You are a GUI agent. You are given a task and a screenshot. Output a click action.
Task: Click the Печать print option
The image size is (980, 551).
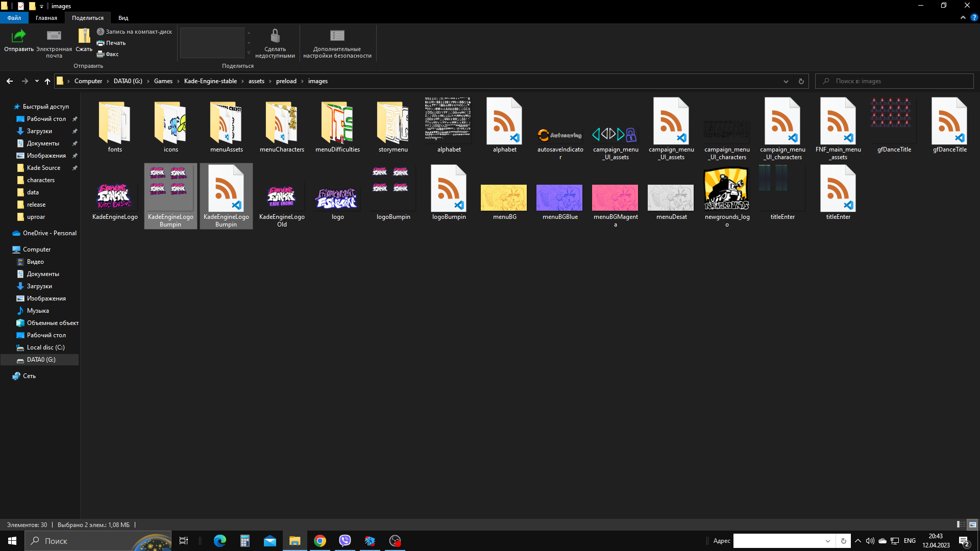[111, 43]
